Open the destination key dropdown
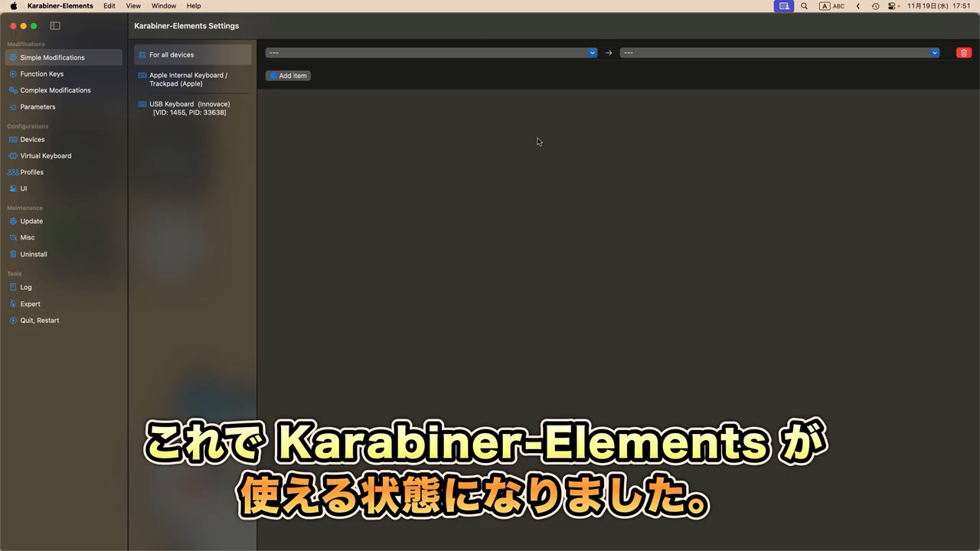 (779, 53)
